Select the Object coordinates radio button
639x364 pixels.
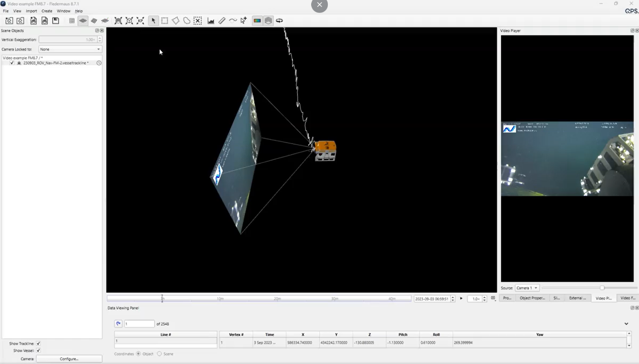click(138, 354)
